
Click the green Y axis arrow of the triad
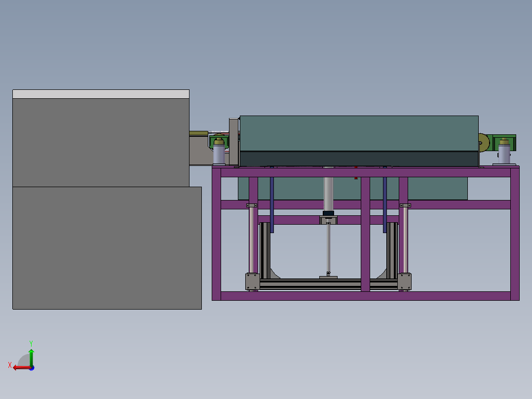[31, 357]
